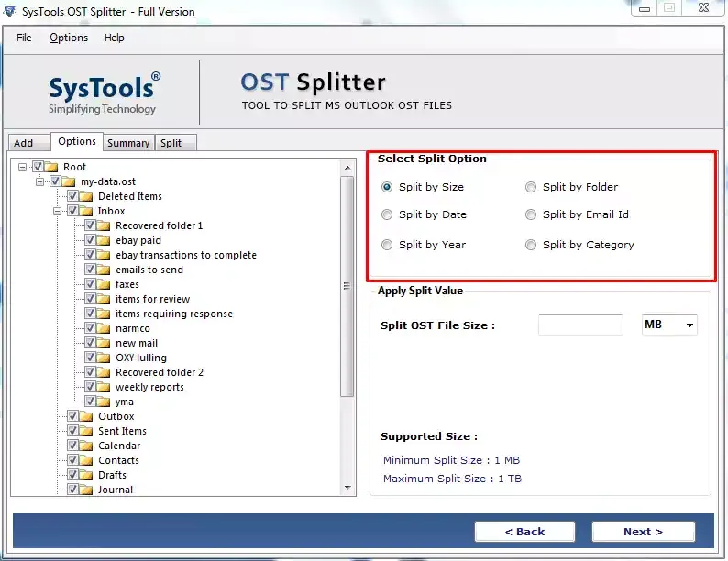Viewport: 728px width, 561px height.
Task: Click the faxes folder icon
Action: tap(104, 284)
